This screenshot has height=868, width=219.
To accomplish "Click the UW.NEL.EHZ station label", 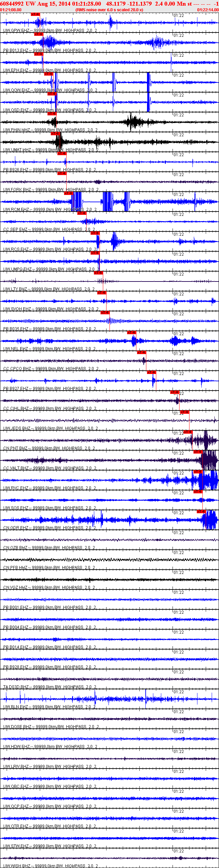I will 16,349.
